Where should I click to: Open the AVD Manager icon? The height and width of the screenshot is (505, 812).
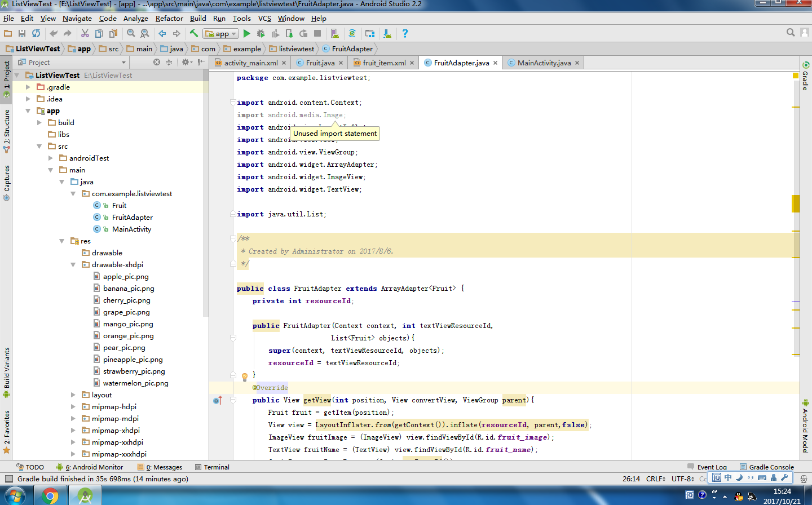[x=335, y=33]
